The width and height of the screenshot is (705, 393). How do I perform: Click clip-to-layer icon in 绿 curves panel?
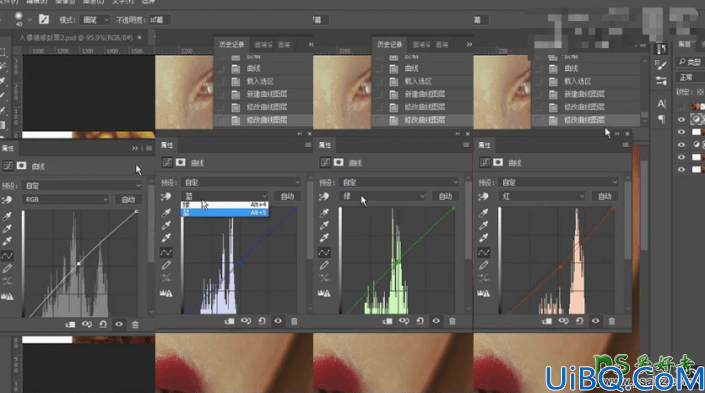coord(388,321)
